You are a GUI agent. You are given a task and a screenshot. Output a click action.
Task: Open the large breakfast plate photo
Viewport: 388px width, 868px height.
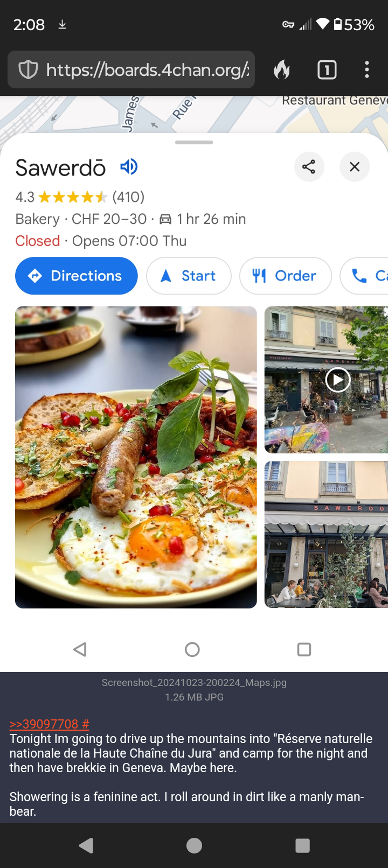[x=136, y=457]
